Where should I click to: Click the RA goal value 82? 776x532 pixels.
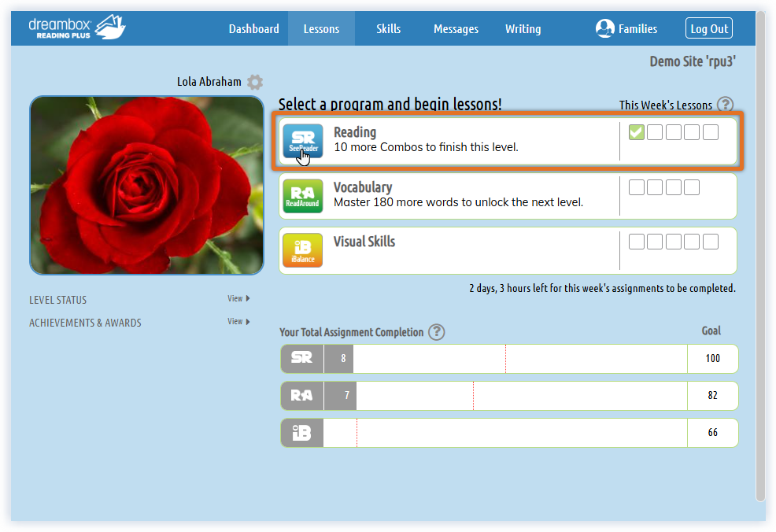coord(713,395)
